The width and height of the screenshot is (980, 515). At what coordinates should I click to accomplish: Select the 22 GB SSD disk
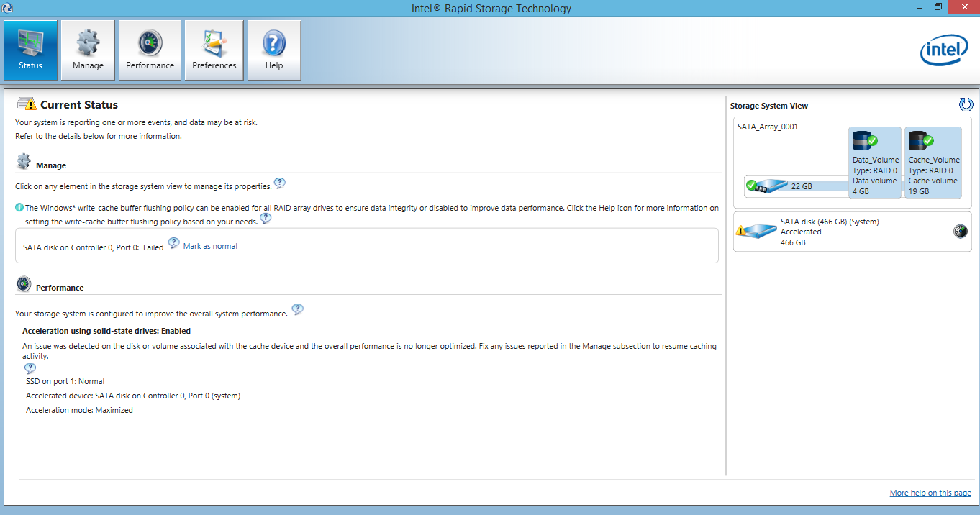pos(767,186)
